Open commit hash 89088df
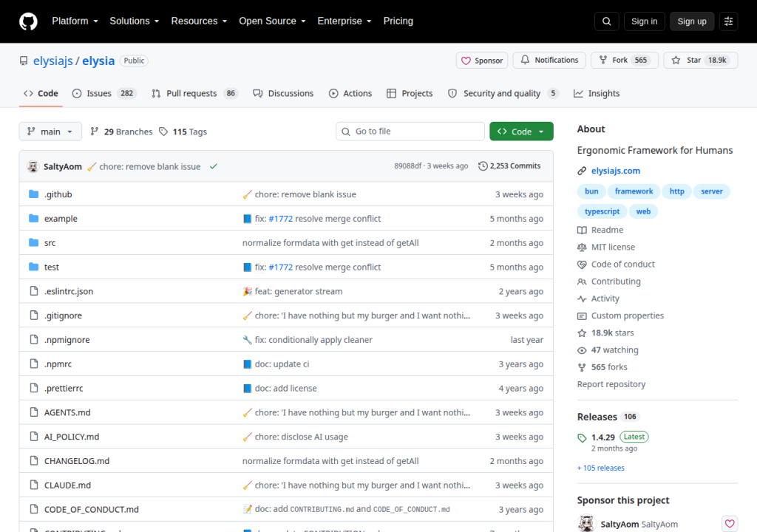The image size is (757, 532). coord(407,166)
